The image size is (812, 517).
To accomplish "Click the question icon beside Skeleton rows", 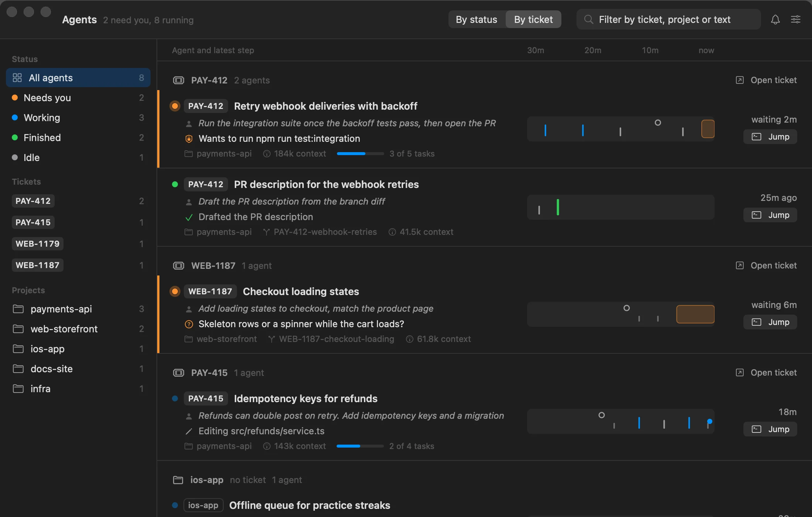I will pyautogui.click(x=189, y=324).
